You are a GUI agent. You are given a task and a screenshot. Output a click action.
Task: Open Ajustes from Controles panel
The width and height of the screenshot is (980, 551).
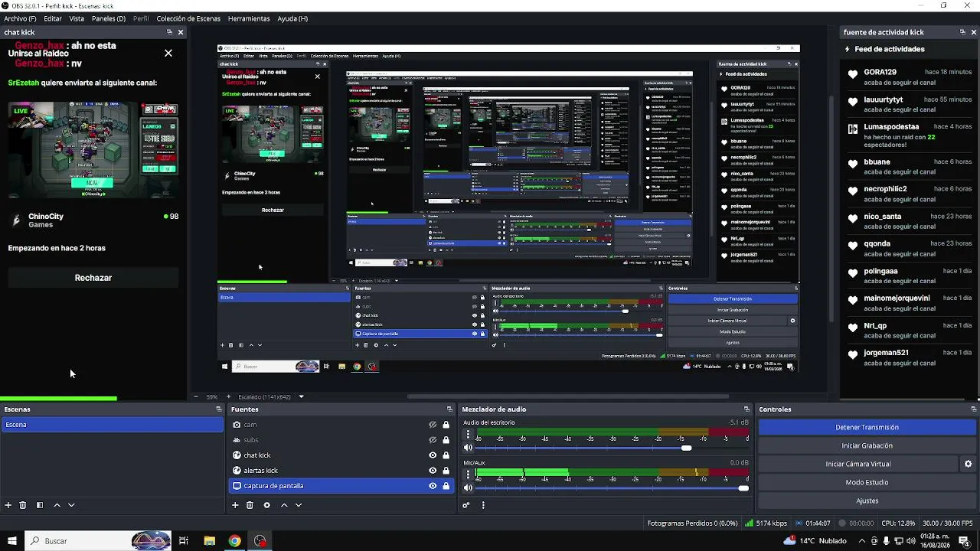867,500
